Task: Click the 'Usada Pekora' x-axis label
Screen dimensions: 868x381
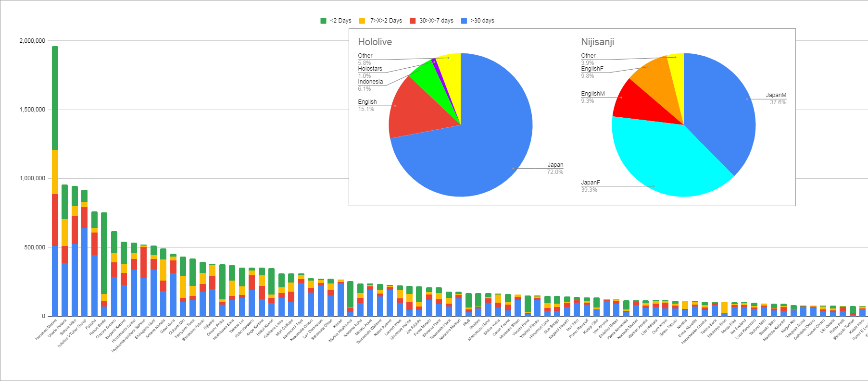Action: 57,329
